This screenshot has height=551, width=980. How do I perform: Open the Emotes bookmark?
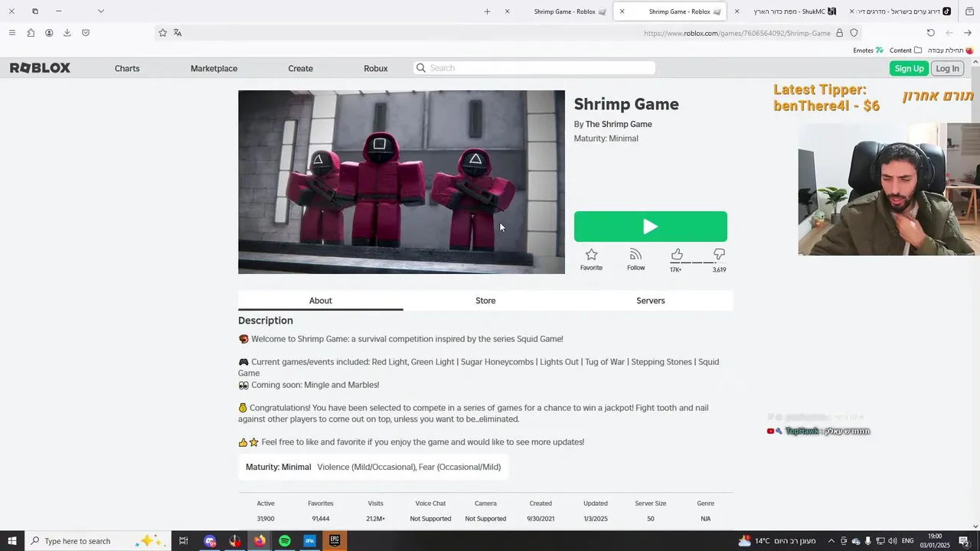coord(868,51)
